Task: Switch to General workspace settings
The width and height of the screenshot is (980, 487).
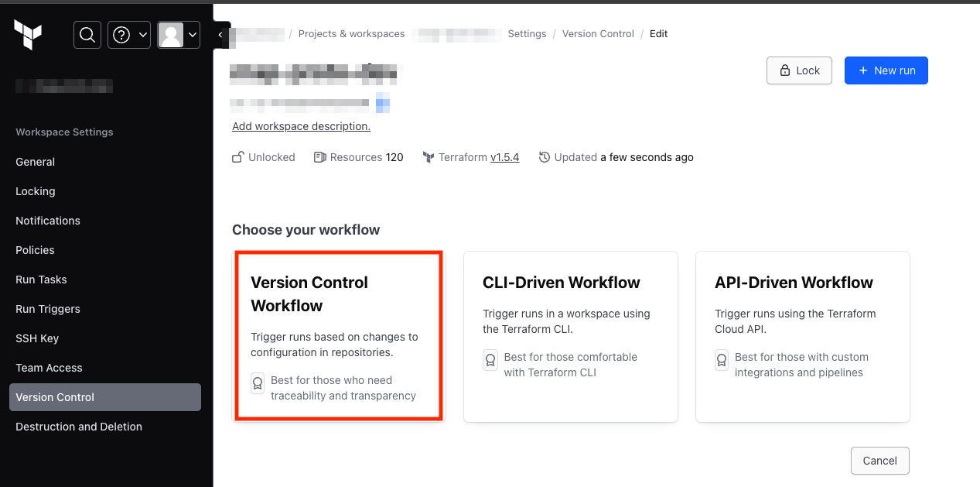Action: [x=35, y=162]
